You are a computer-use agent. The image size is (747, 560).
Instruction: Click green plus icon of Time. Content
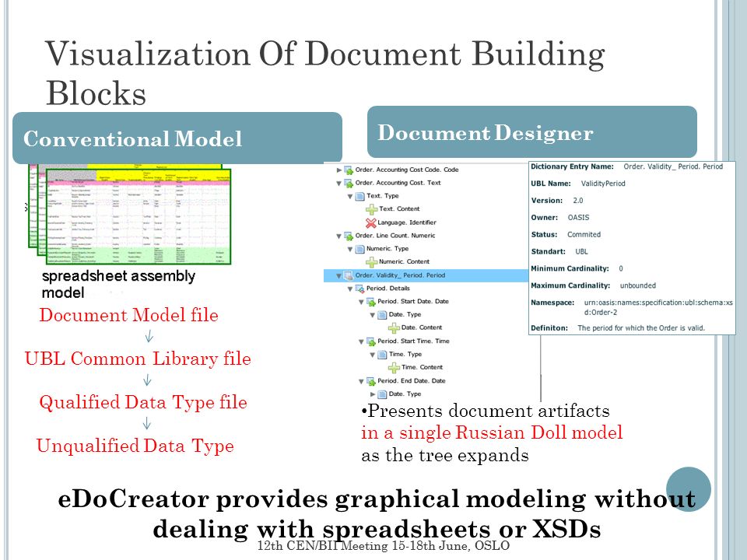(394, 368)
